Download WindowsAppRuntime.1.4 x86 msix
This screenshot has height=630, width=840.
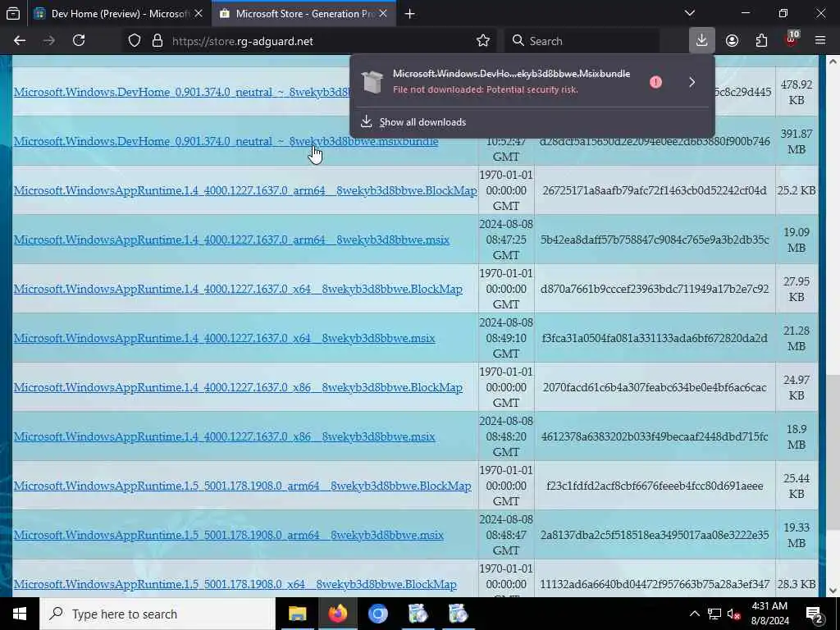click(225, 437)
